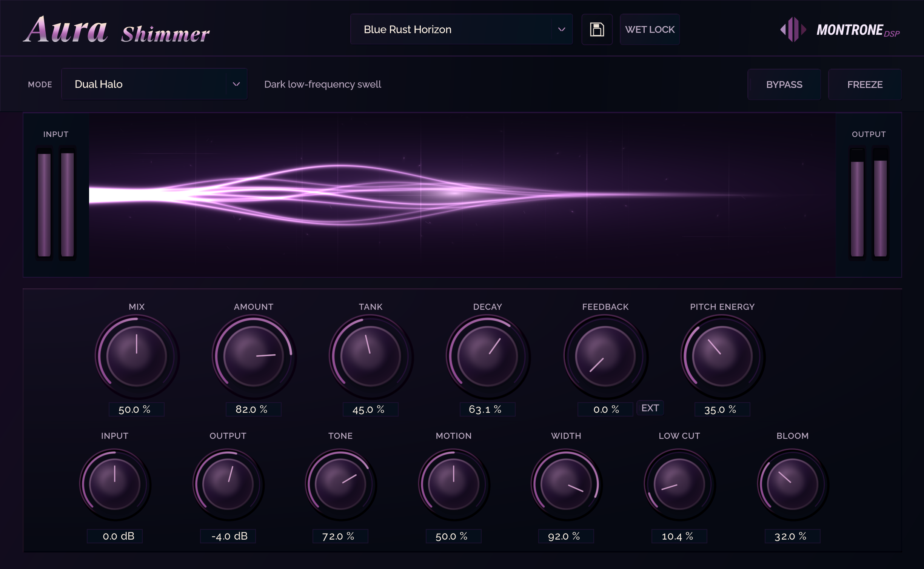Click the Amount value field 82.0 %

(x=254, y=409)
